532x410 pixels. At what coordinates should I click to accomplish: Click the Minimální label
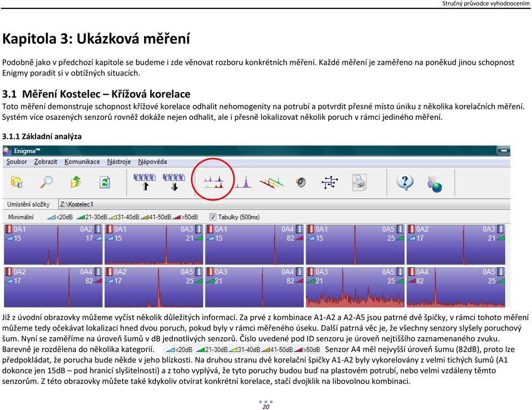(21, 217)
